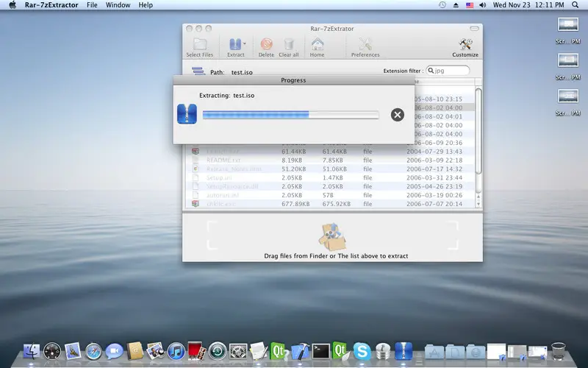Open Xcode hammer icon in Dock
The height and width of the screenshot is (368, 588).
click(x=300, y=352)
